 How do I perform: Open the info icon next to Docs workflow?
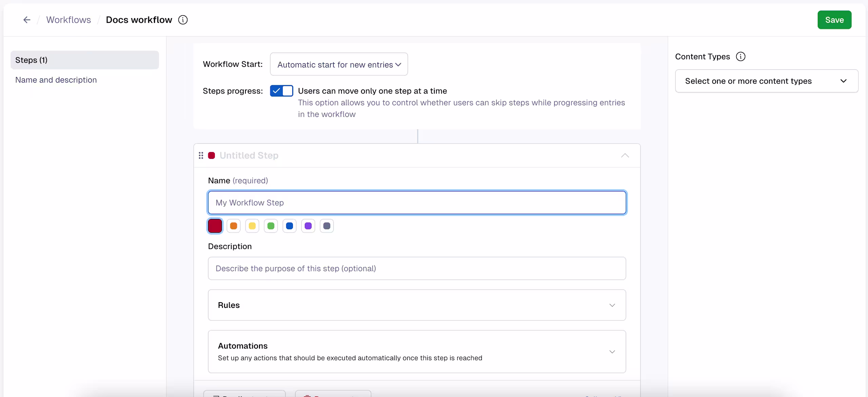click(x=183, y=20)
